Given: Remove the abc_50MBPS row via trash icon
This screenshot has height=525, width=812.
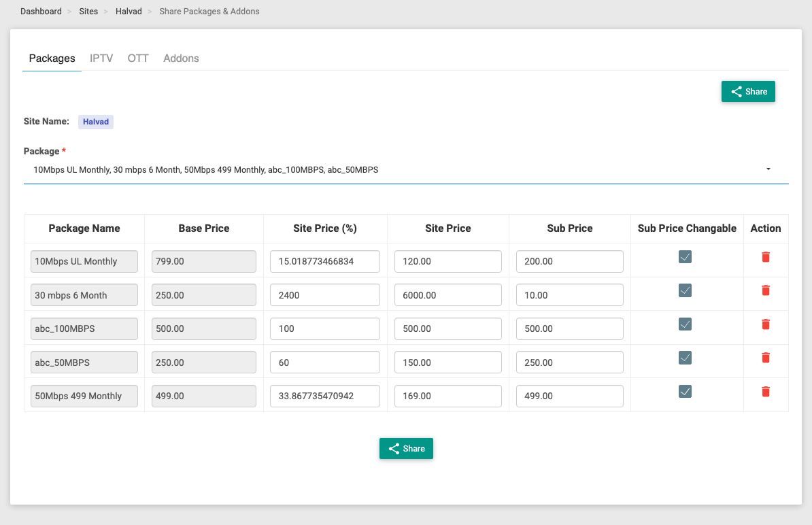Looking at the screenshot, I should click(x=765, y=358).
